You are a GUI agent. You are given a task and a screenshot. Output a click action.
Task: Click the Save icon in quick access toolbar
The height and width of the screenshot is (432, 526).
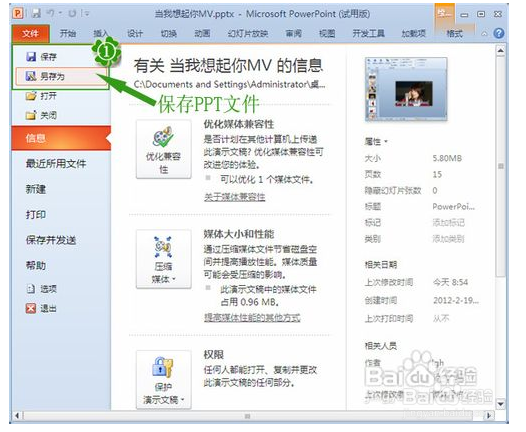[x=36, y=13]
